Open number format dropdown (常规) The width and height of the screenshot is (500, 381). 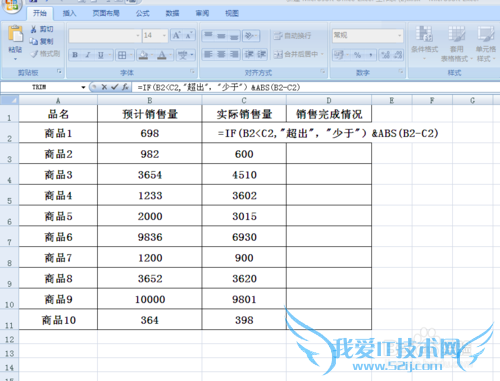(399, 35)
